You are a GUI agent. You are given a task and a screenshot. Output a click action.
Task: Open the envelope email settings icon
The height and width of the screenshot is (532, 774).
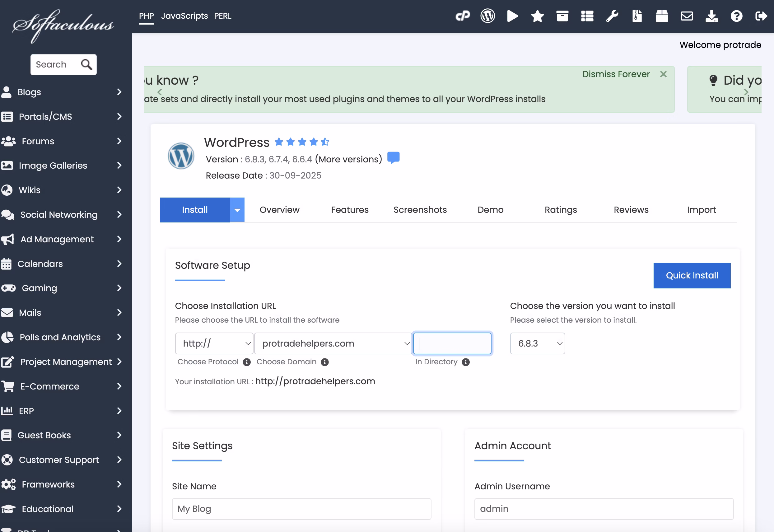pos(687,16)
